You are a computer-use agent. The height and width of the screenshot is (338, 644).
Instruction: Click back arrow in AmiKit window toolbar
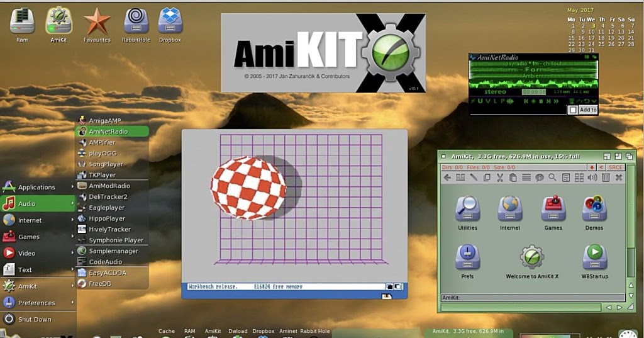point(447,177)
